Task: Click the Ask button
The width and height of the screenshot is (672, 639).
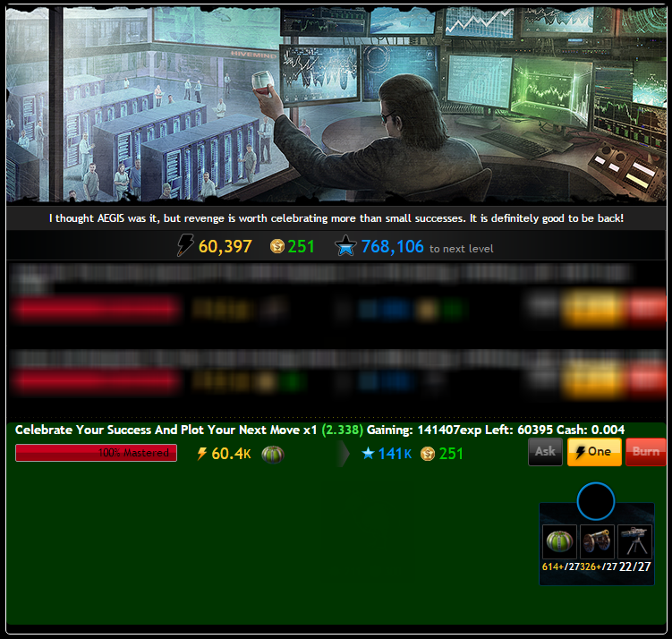Action: [545, 452]
